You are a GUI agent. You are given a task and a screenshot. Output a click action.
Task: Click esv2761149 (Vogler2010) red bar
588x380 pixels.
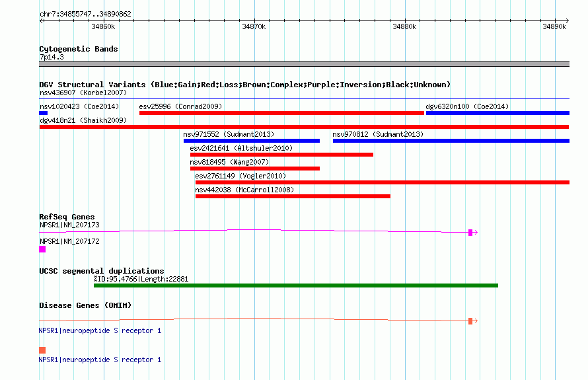tap(383, 182)
